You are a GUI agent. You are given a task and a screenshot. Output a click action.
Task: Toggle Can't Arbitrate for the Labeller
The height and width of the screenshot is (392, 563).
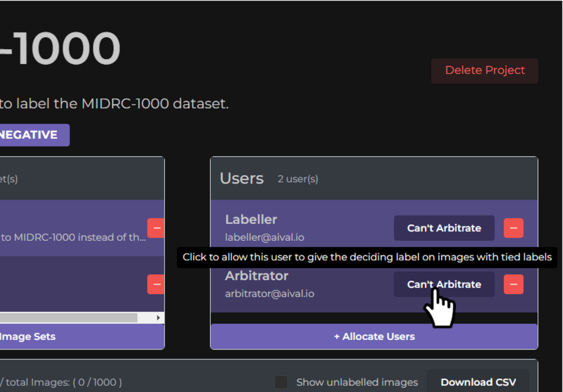tap(444, 228)
